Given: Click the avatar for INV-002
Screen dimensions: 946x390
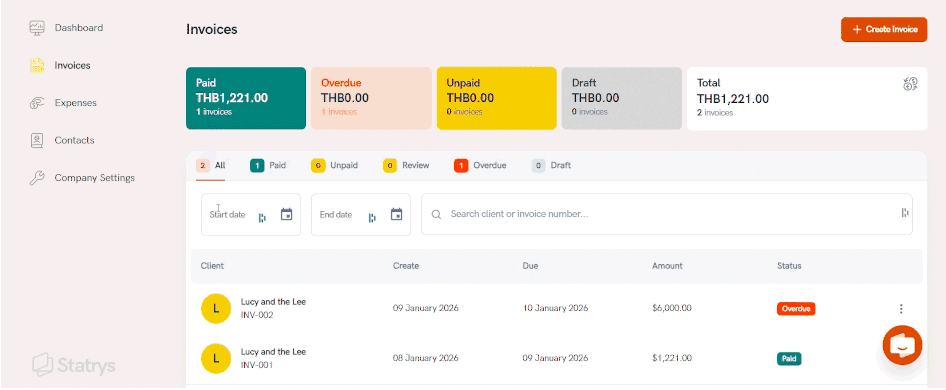Looking at the screenshot, I should 216,308.
